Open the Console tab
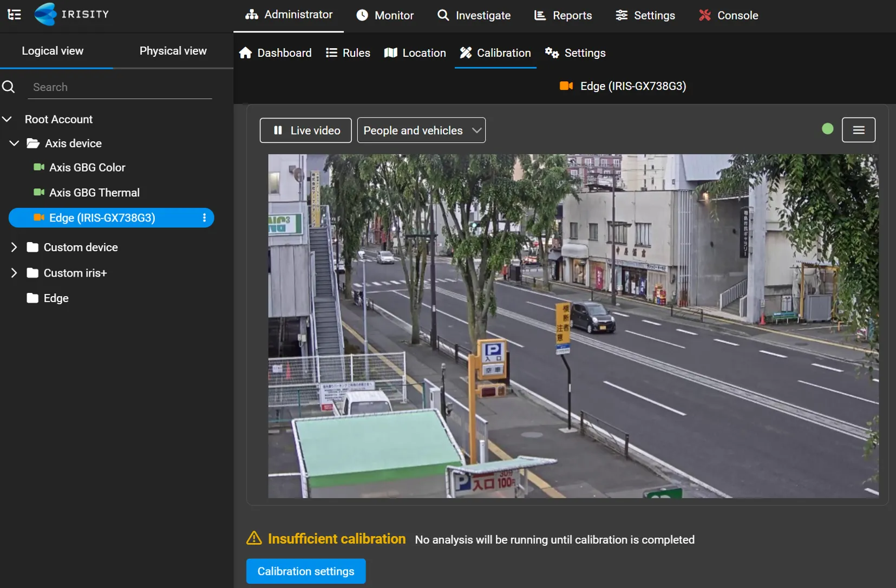The width and height of the screenshot is (896, 588). (728, 15)
